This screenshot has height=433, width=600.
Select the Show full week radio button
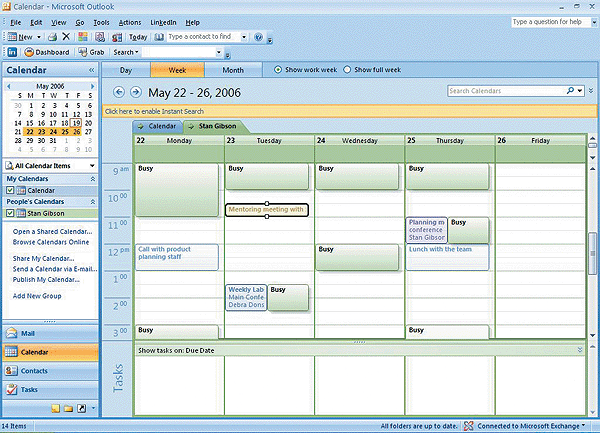tap(347, 70)
